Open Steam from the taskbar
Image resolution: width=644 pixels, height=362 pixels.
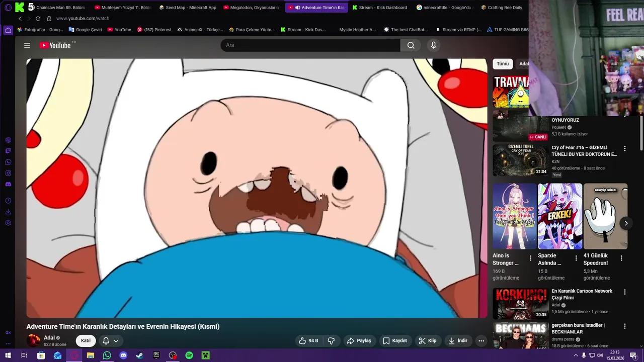coord(139,355)
